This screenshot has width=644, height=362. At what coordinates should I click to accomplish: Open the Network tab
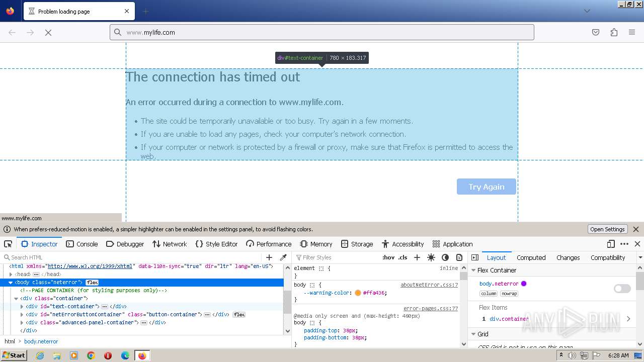click(x=170, y=244)
